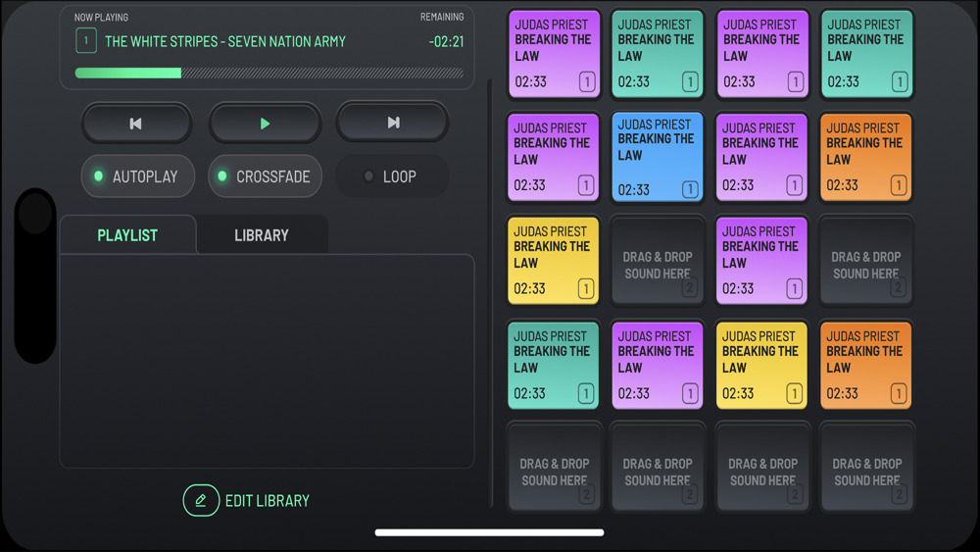Trigger the teal pad in the fourth row
Image resolution: width=980 pixels, height=552 pixels.
coord(553,365)
